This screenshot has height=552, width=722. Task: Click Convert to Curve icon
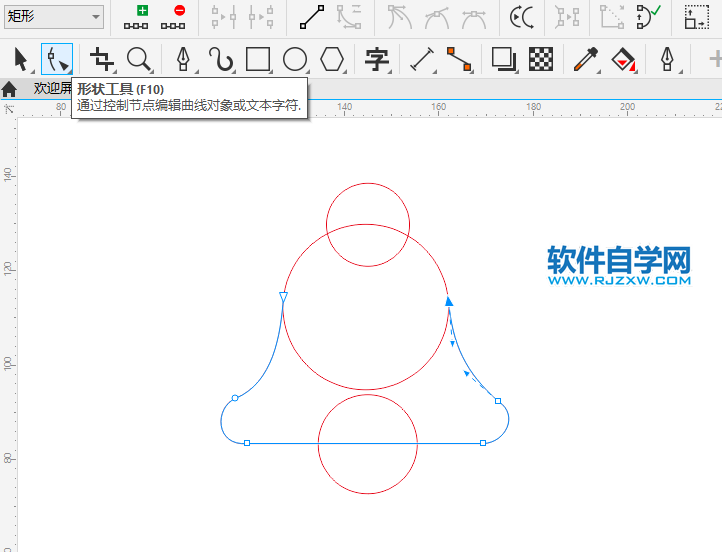[x=349, y=17]
